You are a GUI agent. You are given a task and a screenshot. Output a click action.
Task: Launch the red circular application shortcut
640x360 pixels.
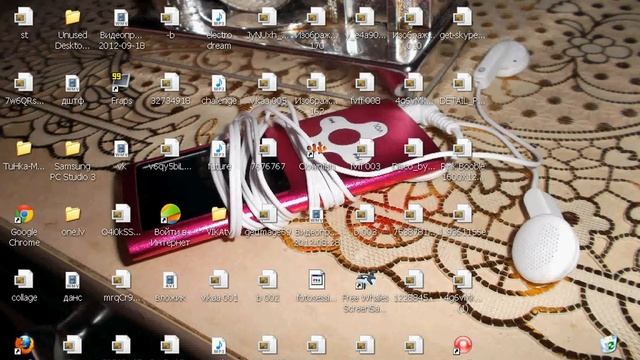(x=462, y=346)
